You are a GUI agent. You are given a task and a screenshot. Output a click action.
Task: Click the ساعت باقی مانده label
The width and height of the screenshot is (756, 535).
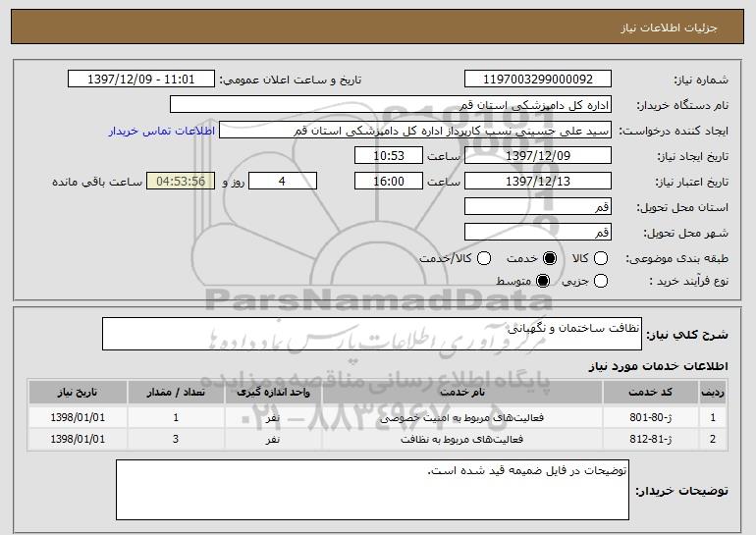point(97,182)
